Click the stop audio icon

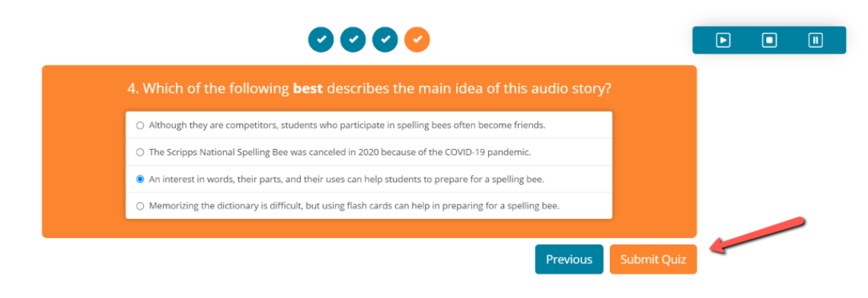(x=770, y=40)
